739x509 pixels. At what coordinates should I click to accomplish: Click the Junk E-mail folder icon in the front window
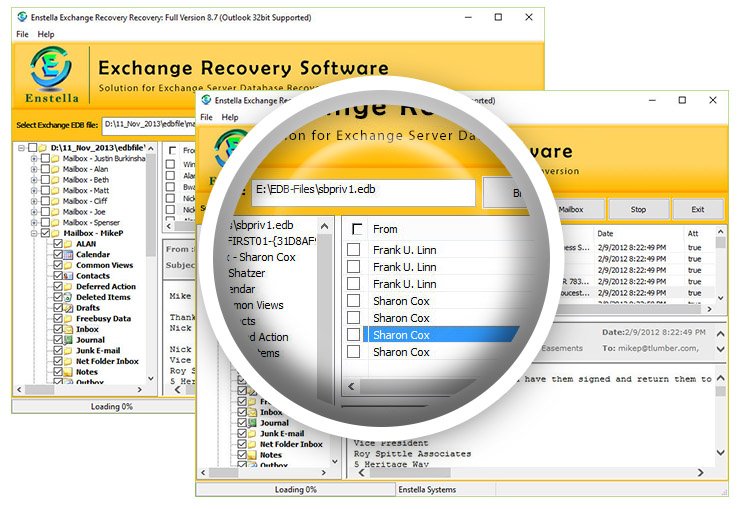pos(252,434)
